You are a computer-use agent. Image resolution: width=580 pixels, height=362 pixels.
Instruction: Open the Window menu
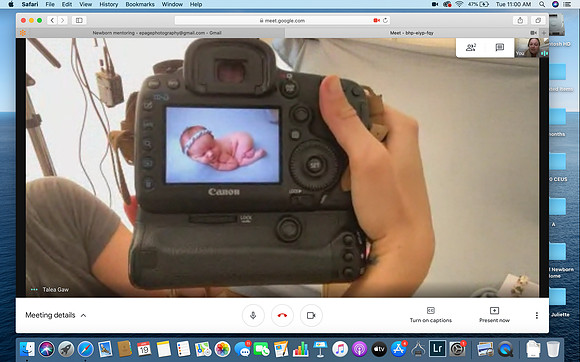(172, 4)
